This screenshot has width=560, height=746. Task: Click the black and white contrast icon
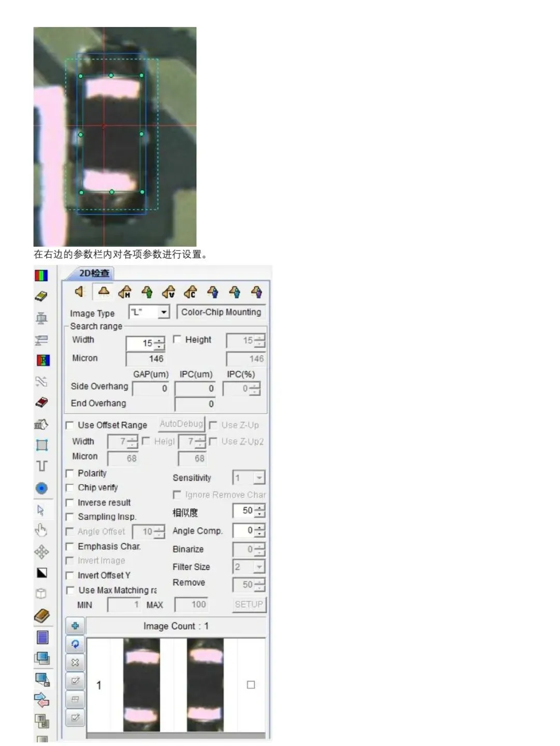tap(42, 573)
